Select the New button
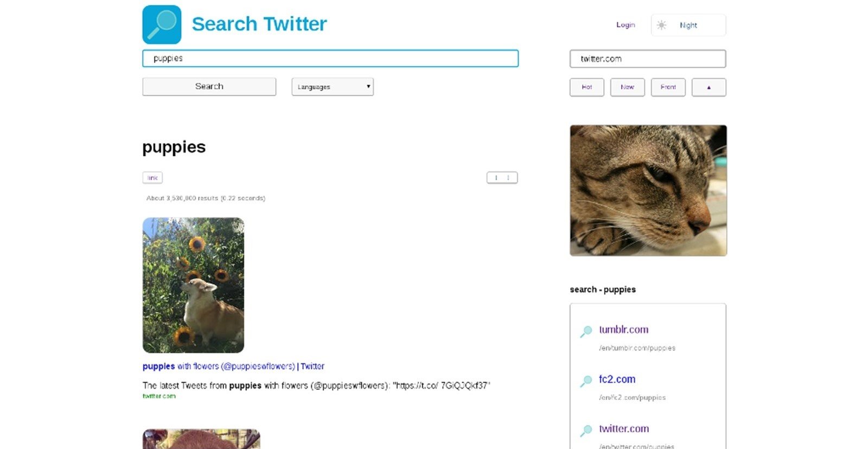868x449 pixels. click(628, 87)
